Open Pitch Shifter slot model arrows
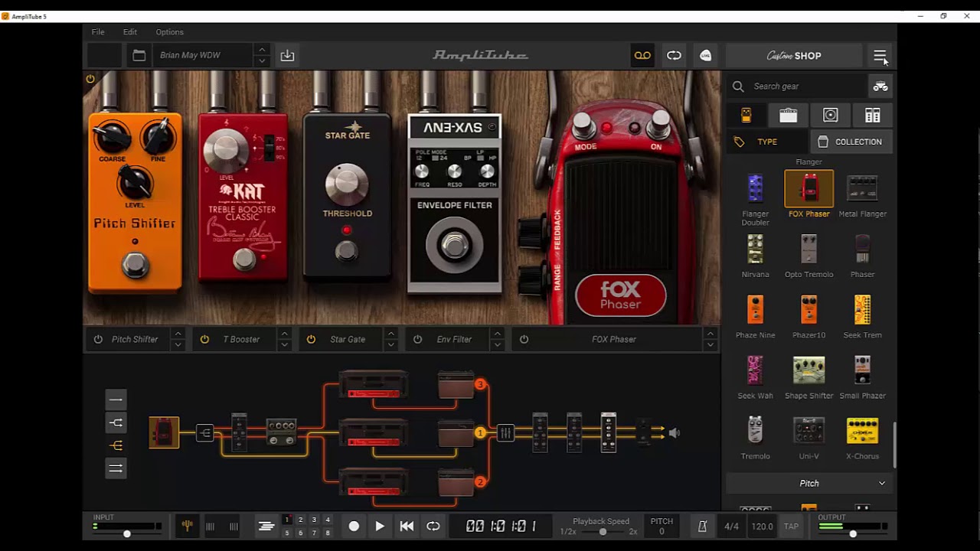This screenshot has height=551, width=980. 178,339
